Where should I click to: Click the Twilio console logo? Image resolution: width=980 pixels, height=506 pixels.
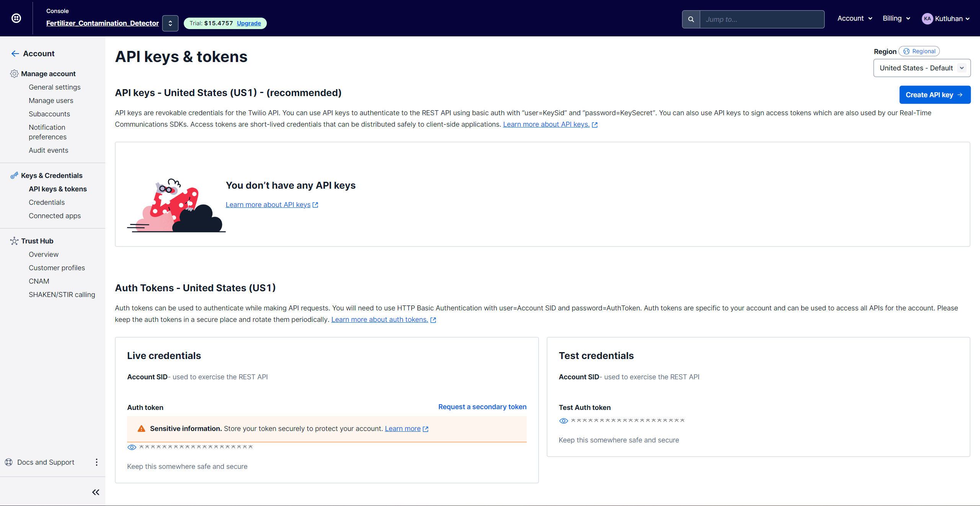pos(16,18)
